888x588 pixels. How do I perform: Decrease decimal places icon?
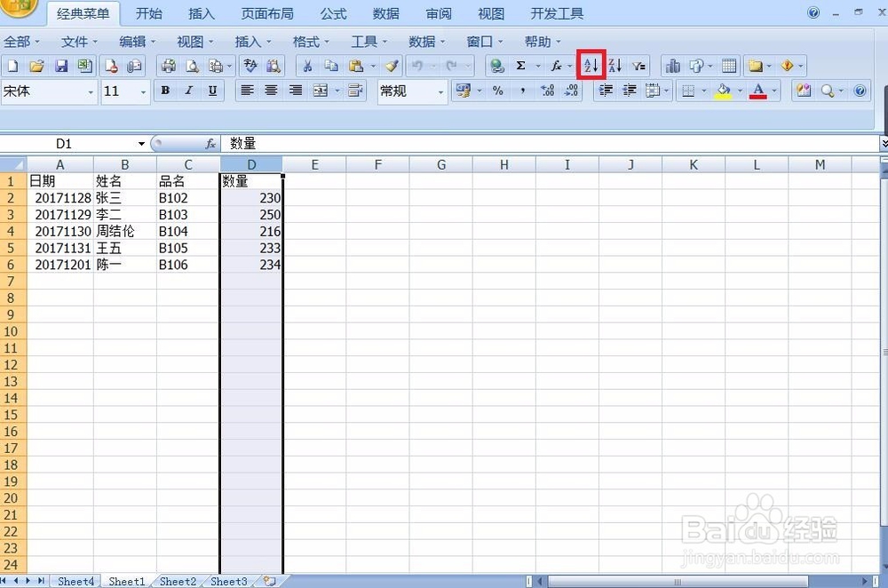[571, 91]
